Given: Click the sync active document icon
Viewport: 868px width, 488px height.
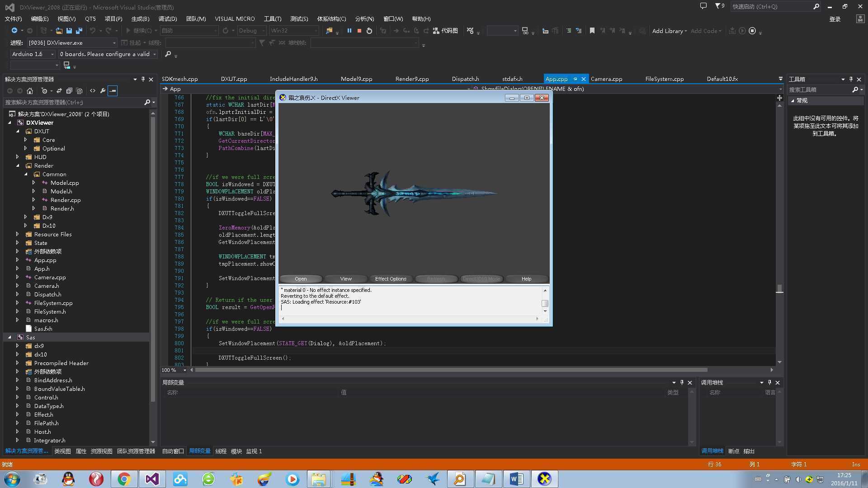Looking at the screenshot, I should pos(59,91).
